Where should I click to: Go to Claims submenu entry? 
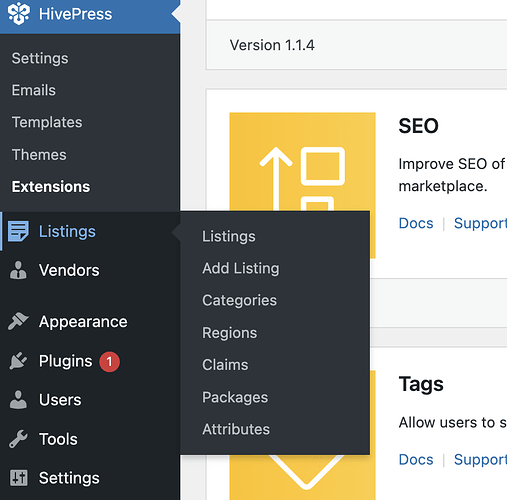click(225, 365)
